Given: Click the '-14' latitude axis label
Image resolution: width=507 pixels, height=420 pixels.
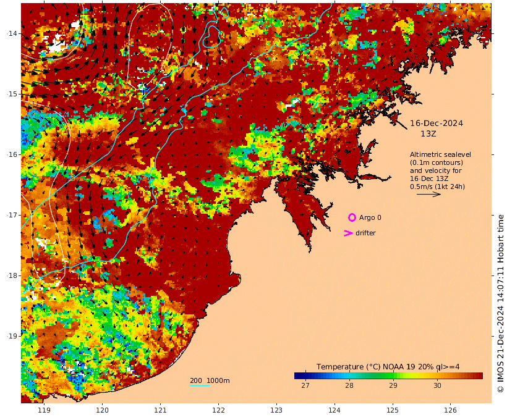Looking at the screenshot, I should (12, 33).
